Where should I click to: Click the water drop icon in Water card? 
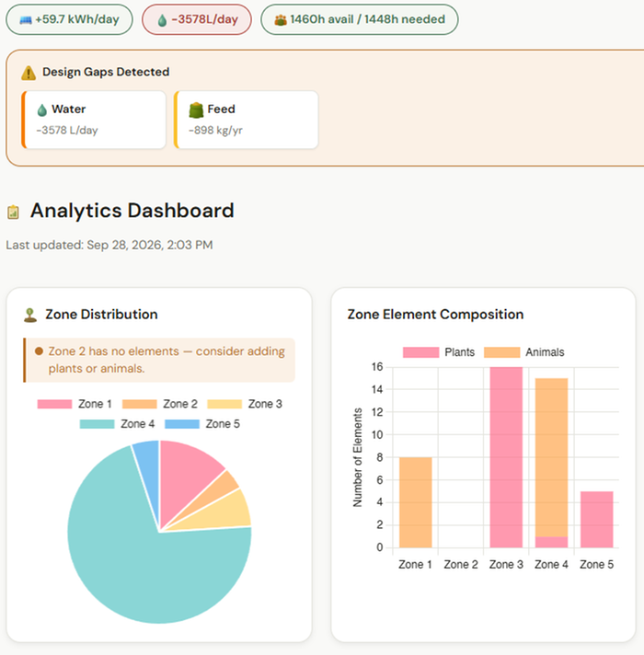tap(41, 109)
